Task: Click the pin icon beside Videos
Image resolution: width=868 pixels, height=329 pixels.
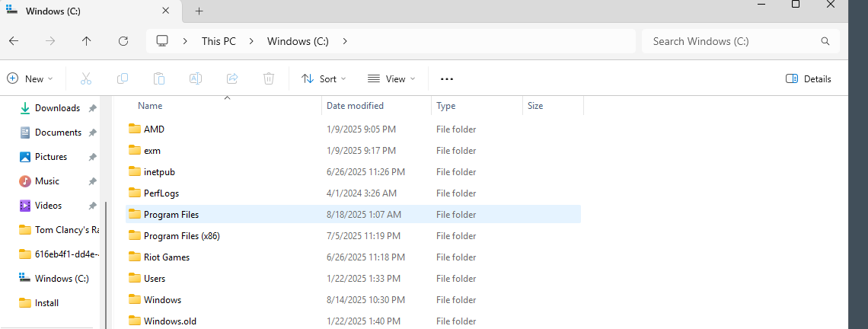Action: [92, 206]
